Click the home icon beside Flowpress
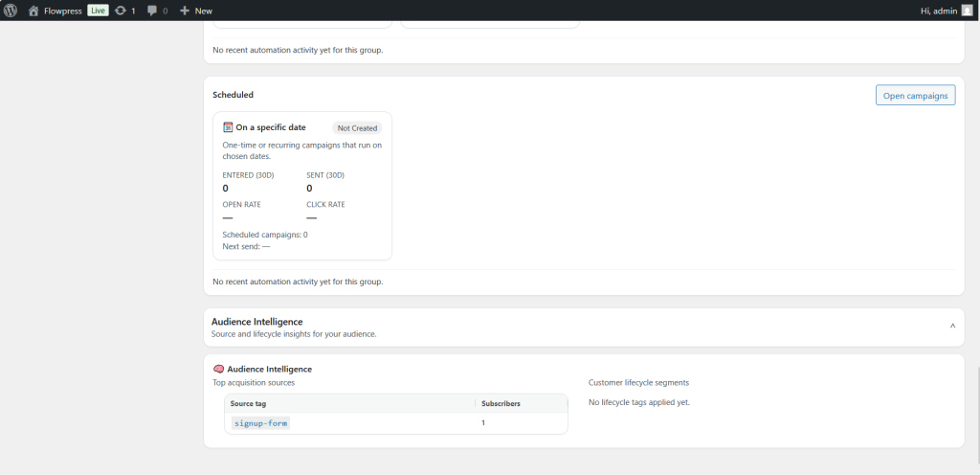The image size is (980, 475). tap(33, 11)
